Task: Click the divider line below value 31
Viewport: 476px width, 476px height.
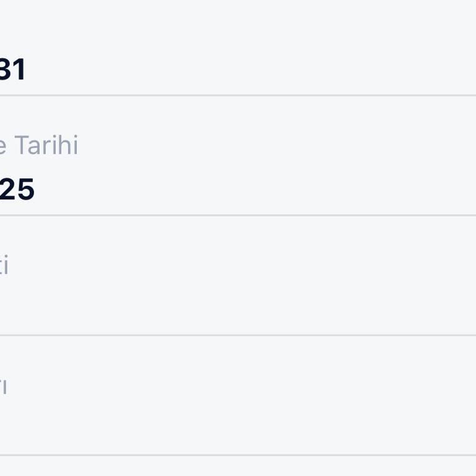Action: click(238, 95)
